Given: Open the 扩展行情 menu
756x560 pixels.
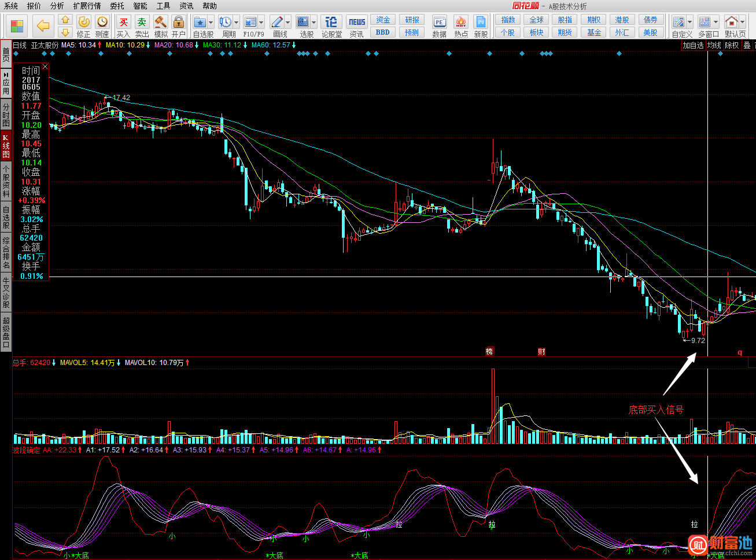Looking at the screenshot, I should tap(87, 6).
